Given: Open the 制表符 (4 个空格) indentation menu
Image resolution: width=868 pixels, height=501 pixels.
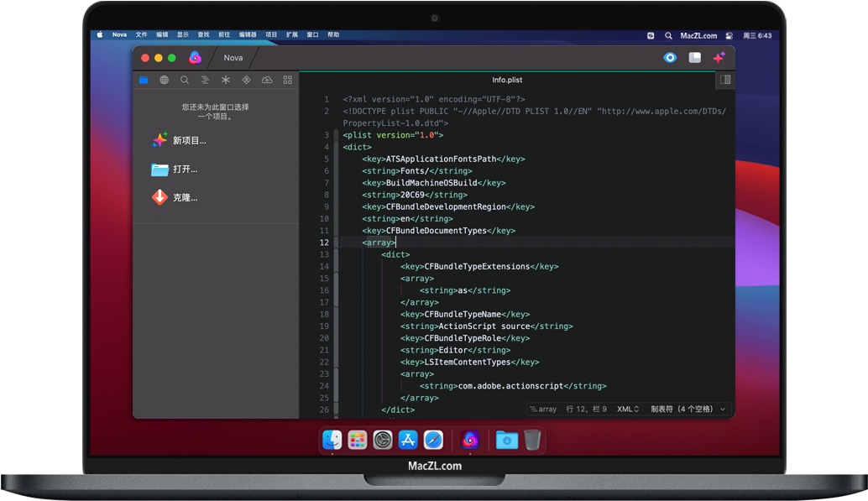Looking at the screenshot, I should point(688,409).
